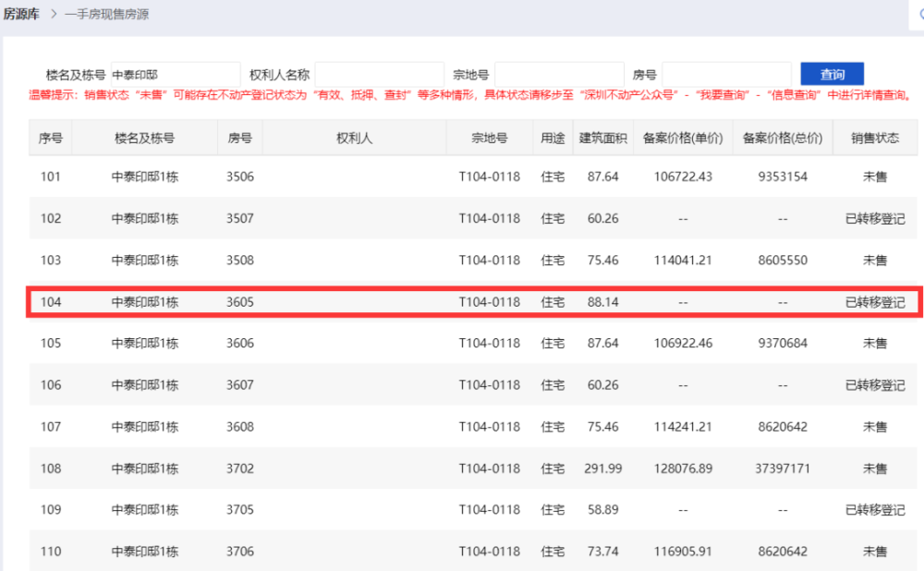Click the 备案价格(总价) column header
This screenshot has width=924, height=571.
click(x=783, y=138)
